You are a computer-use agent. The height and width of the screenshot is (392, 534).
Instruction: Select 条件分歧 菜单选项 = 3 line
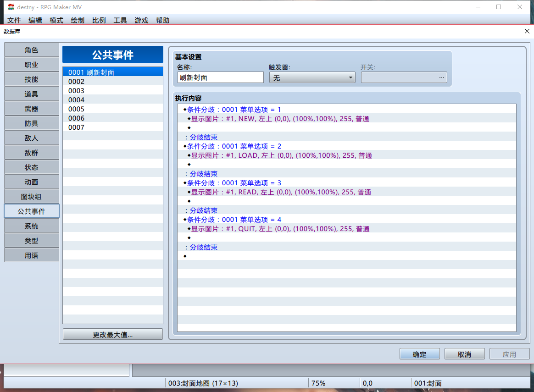(x=347, y=183)
